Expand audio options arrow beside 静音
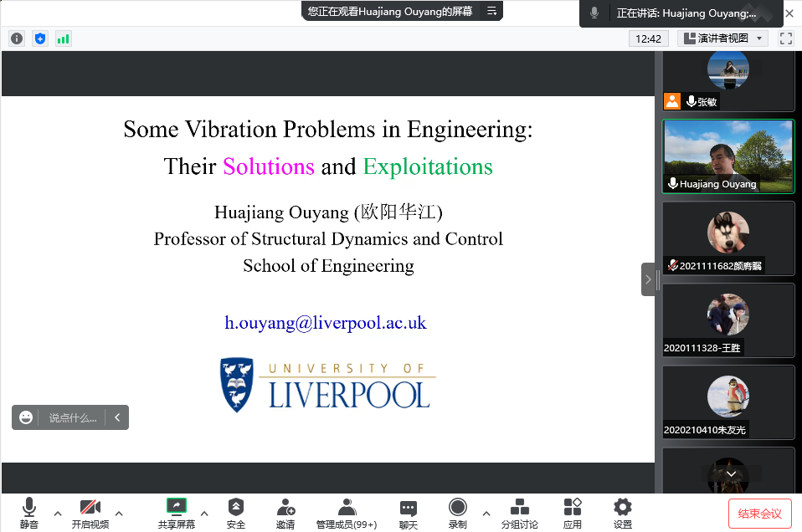802x532 pixels. click(x=58, y=513)
